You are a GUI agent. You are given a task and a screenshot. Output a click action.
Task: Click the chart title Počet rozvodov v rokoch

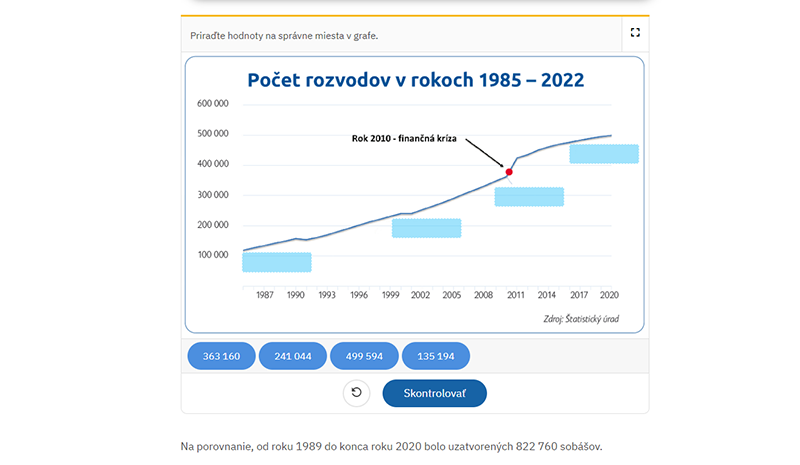point(415,80)
